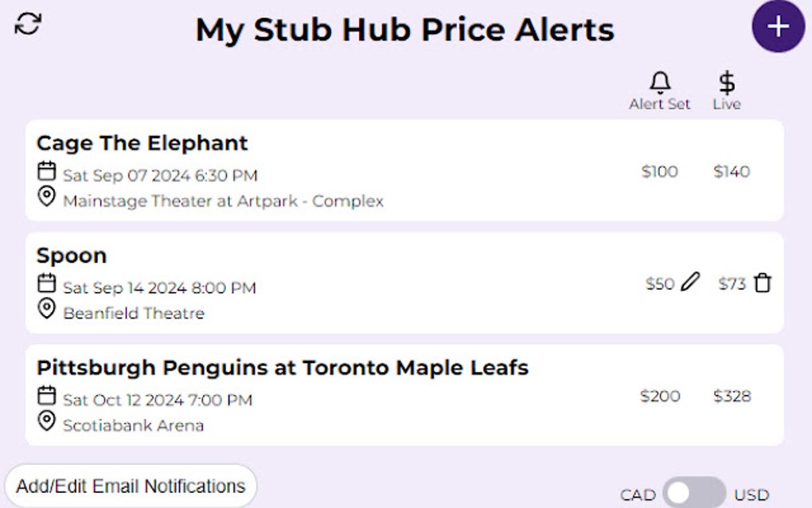This screenshot has height=508, width=812.
Task: Toggle currency between CAD and USD
Action: point(693,494)
